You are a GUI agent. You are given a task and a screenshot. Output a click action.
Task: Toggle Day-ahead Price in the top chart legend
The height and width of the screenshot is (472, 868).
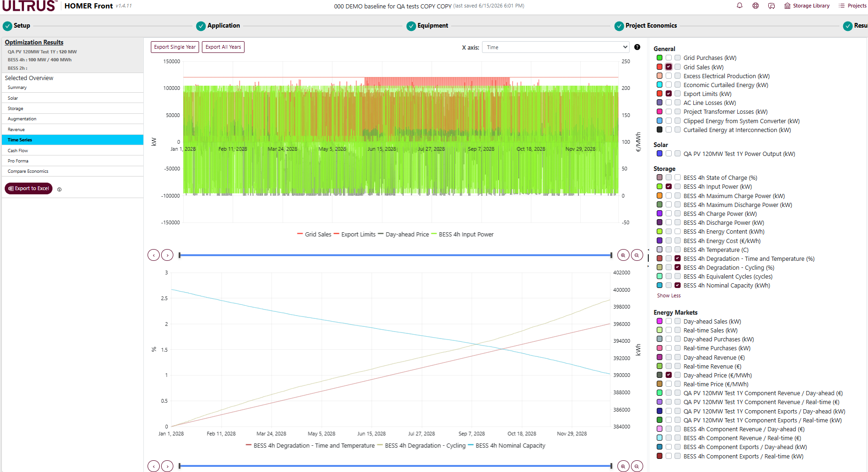403,235
